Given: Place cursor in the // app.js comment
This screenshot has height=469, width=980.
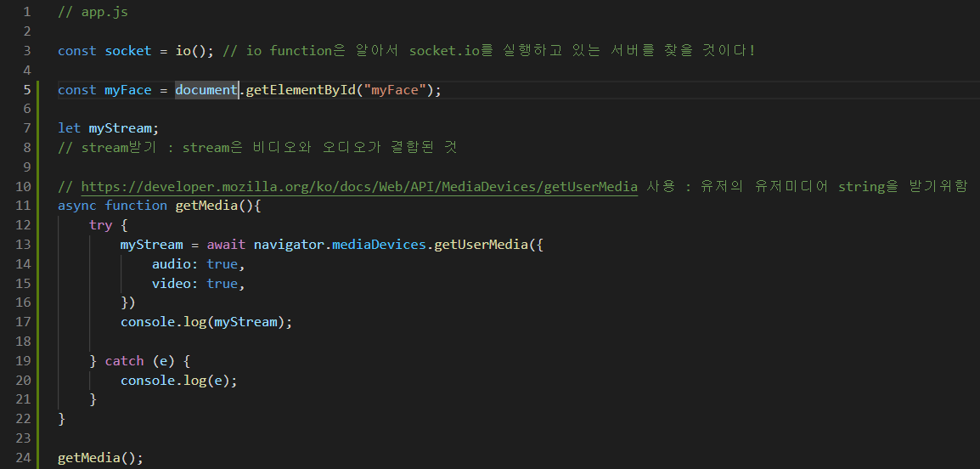Looking at the screenshot, I should [x=93, y=12].
